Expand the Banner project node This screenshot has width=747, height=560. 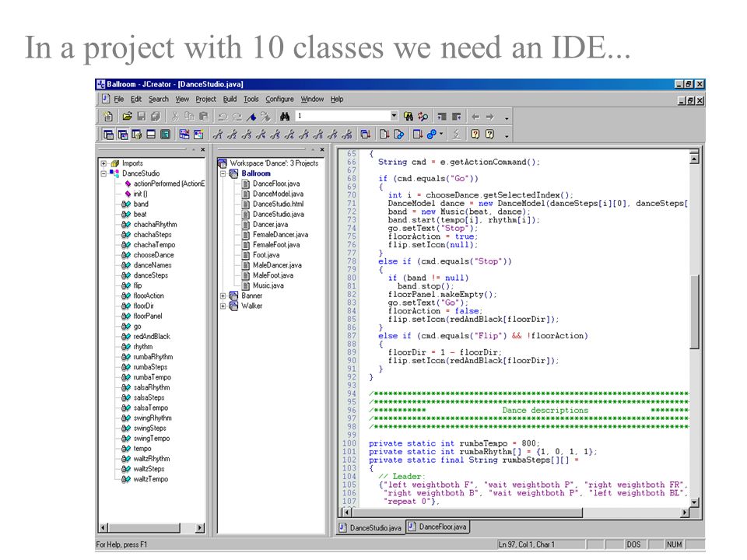(x=223, y=296)
